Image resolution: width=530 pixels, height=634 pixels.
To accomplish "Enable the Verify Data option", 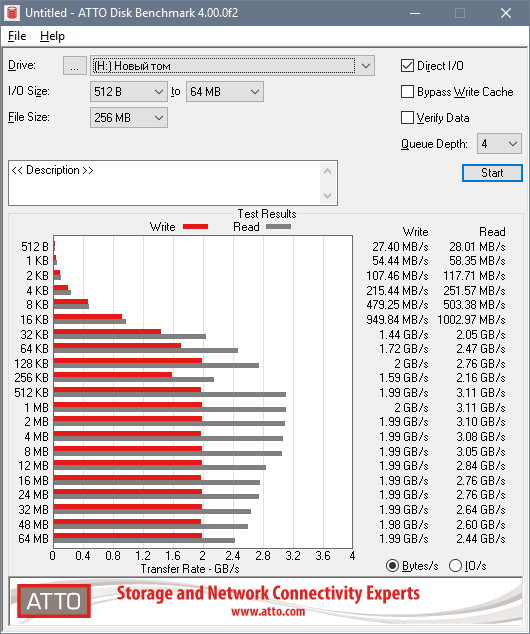I will point(407,118).
